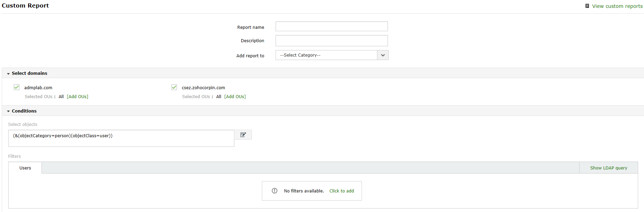Focus the Report name input field
Viewport: 644px width, 212px height.
331,26
